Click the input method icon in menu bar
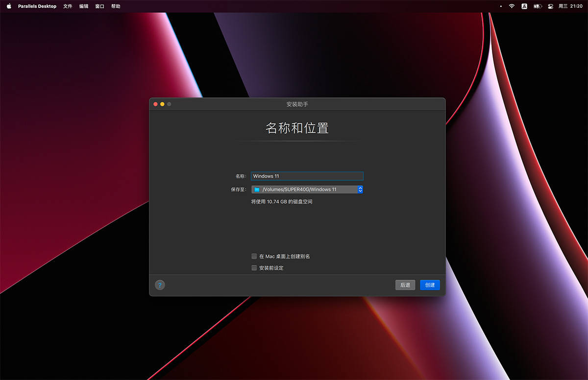Viewport: 588px width, 380px height. [x=524, y=6]
